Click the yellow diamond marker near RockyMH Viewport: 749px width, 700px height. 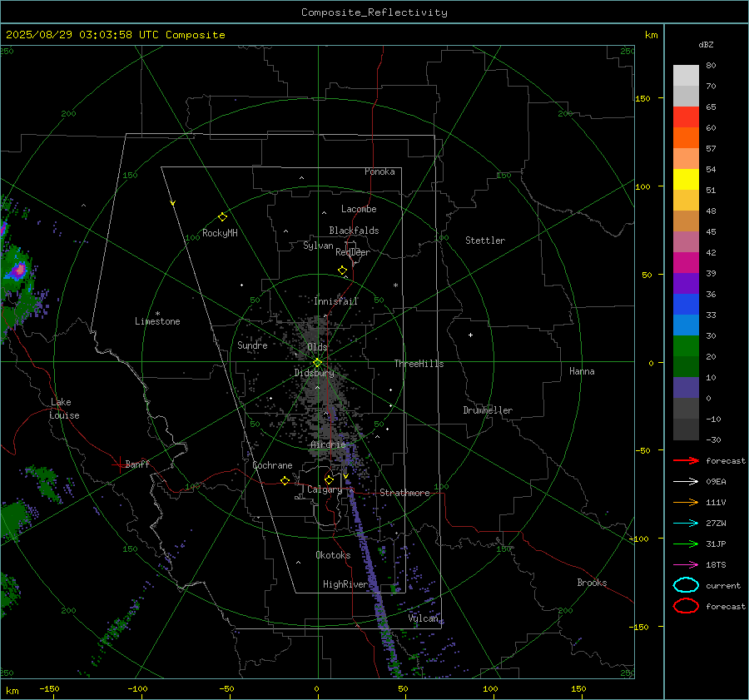pyautogui.click(x=222, y=217)
